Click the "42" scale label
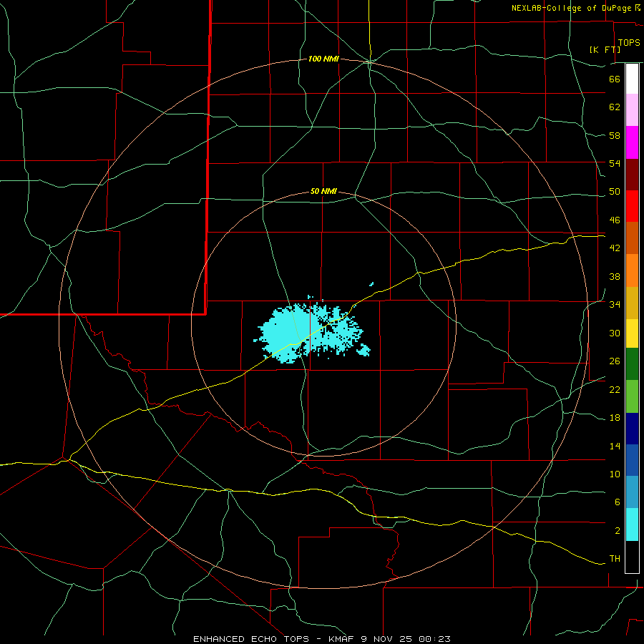The height and width of the screenshot is (644, 644). click(615, 248)
